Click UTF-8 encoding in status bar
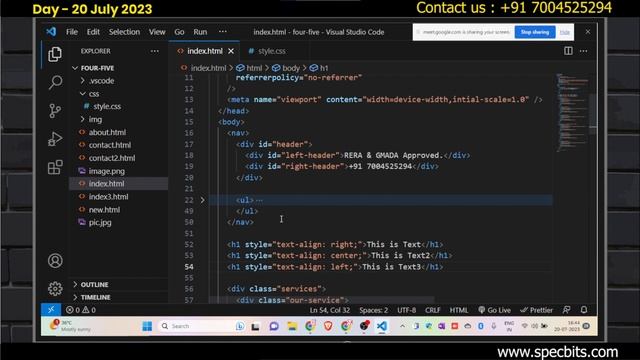This screenshot has height=360, width=640. [407, 310]
